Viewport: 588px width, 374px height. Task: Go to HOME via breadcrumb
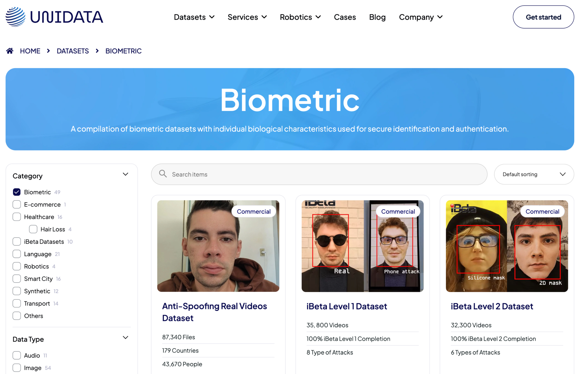[30, 51]
